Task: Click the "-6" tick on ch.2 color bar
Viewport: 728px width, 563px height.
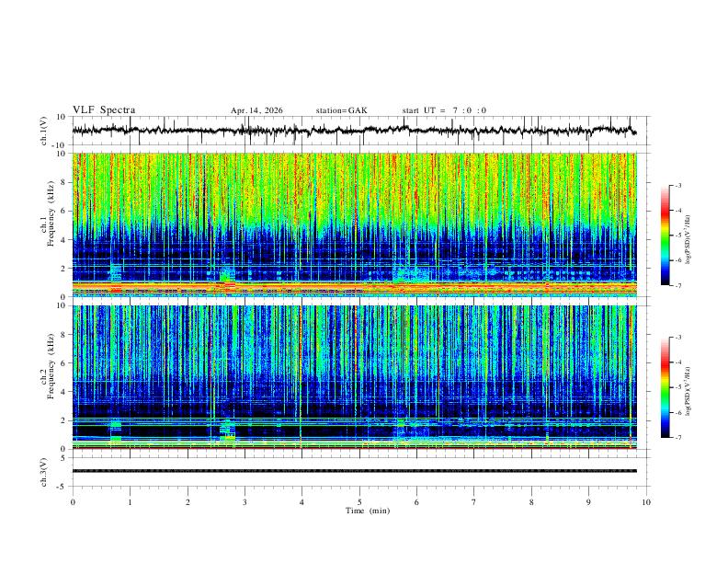Action: coord(678,412)
